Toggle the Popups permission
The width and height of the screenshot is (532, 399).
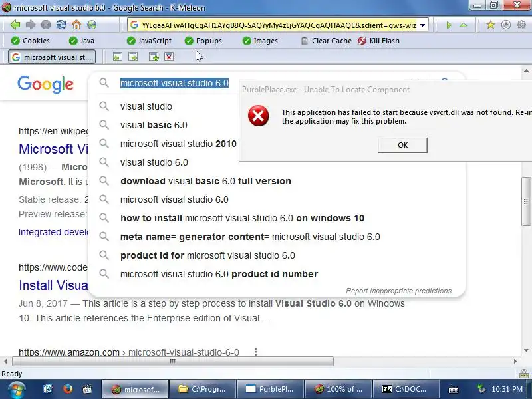(203, 41)
